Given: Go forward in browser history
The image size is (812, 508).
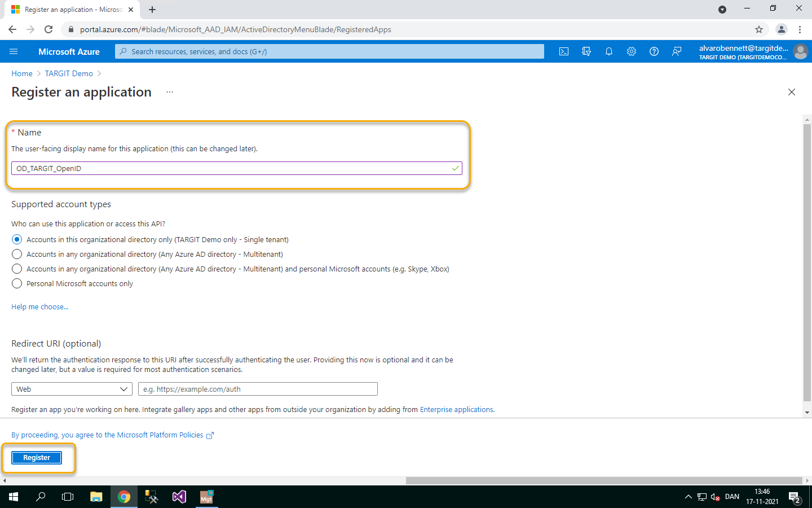Looking at the screenshot, I should point(30,29).
